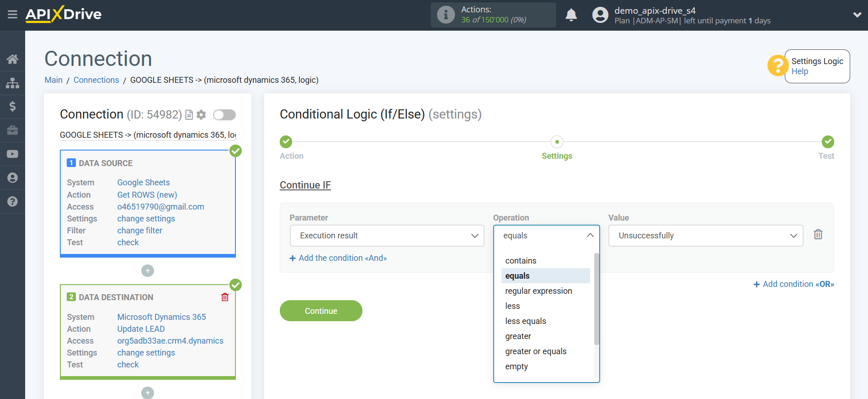Select 'contains' operation option
The width and height of the screenshot is (868, 399).
[546, 261]
